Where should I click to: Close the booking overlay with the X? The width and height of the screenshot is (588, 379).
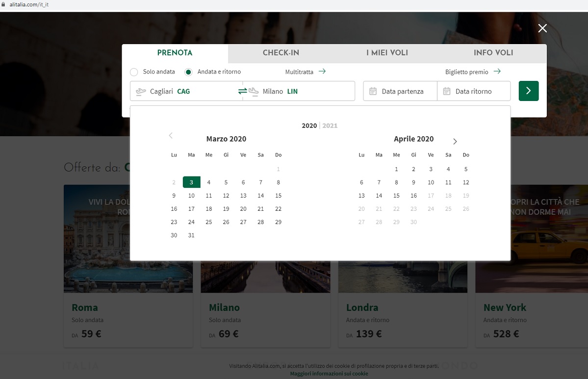[542, 28]
